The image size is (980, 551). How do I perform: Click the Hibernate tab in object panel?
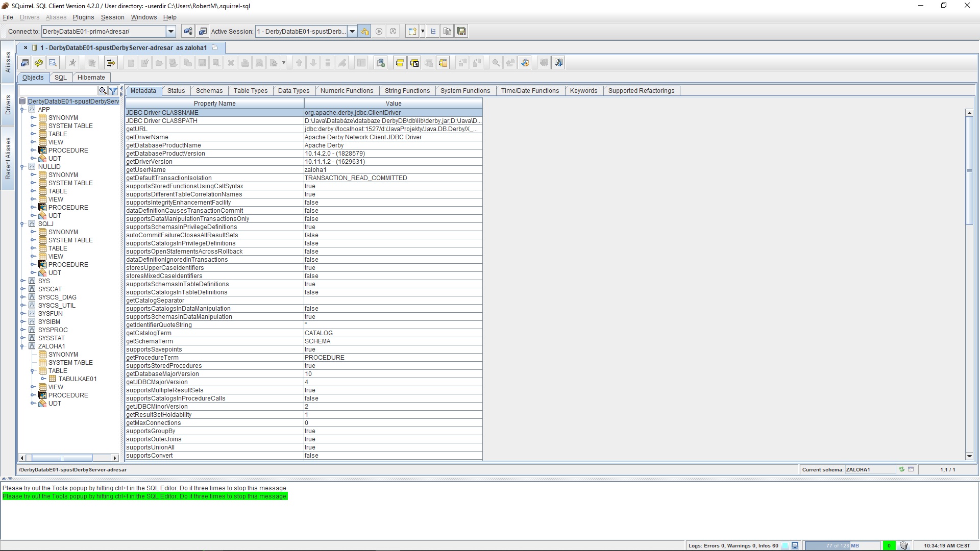coord(91,77)
